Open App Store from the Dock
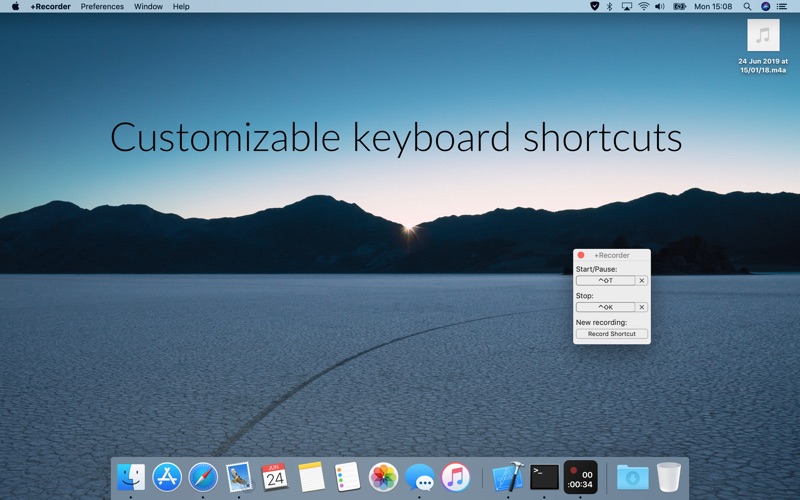 tap(167, 477)
